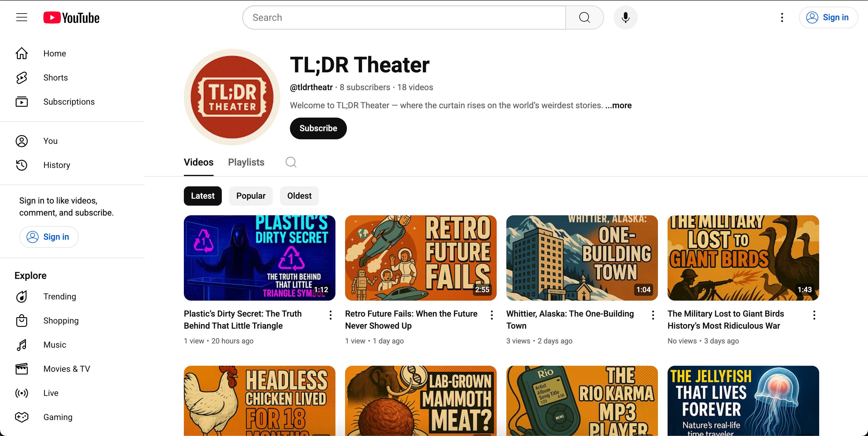
Task: Open the Rio Karma MP3 Player thumbnail
Action: (x=582, y=401)
